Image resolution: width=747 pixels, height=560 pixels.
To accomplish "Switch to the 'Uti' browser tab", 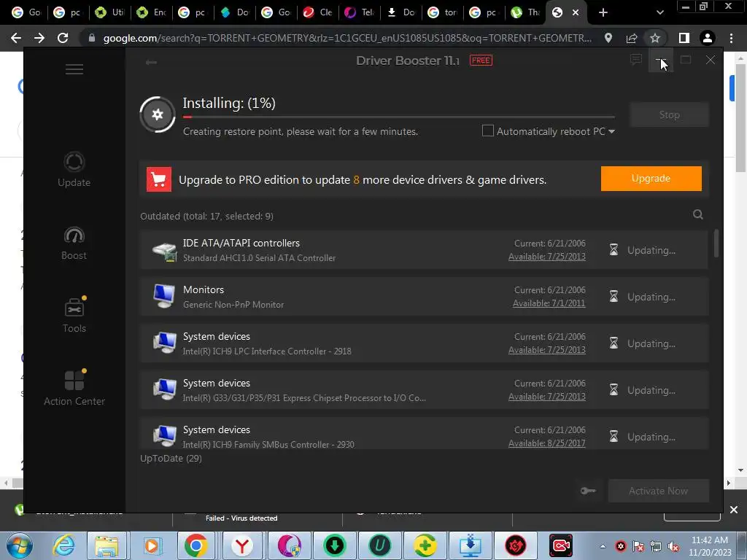I will click(110, 12).
